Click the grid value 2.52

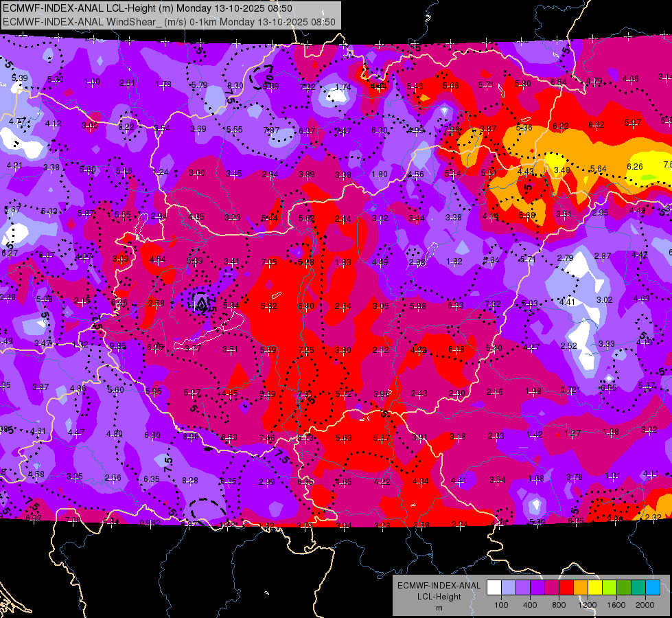[x=569, y=345]
